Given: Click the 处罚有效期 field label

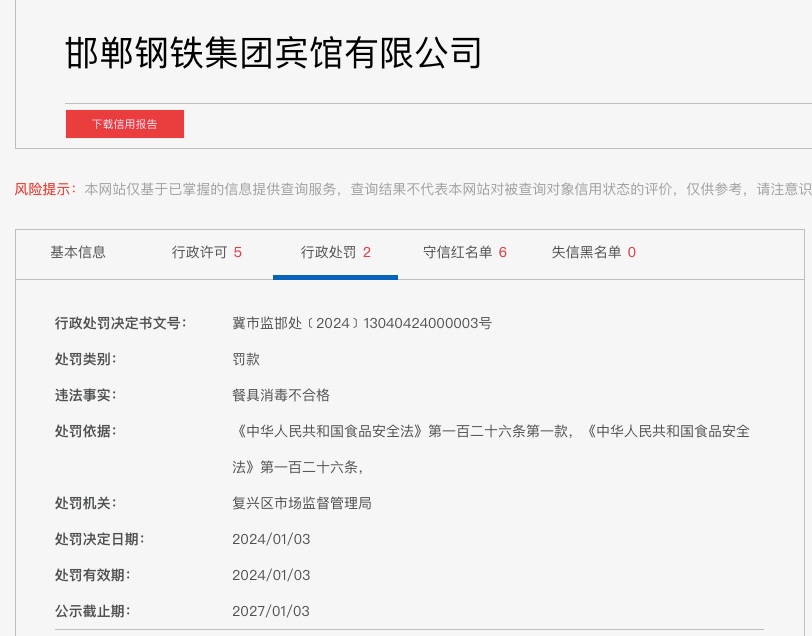Looking at the screenshot, I should 92,575.
